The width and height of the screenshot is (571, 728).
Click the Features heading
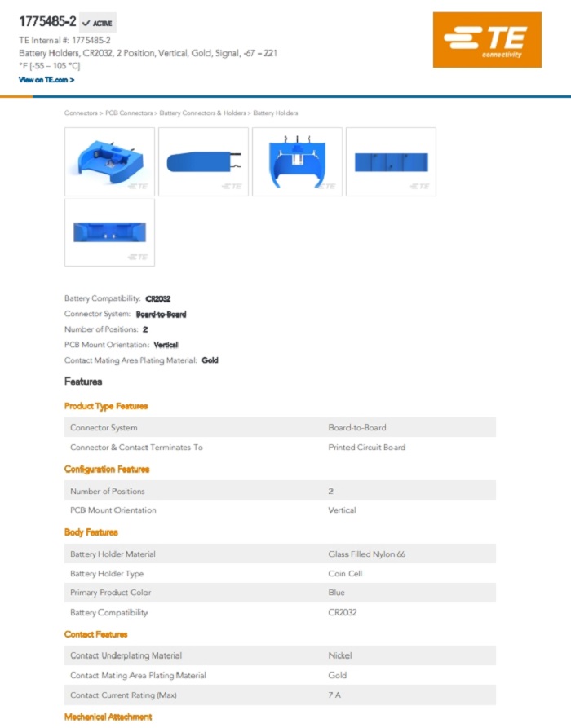tap(83, 382)
